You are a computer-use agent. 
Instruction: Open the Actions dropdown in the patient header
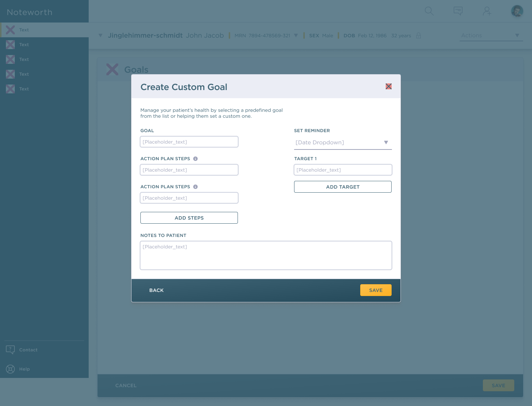pos(491,35)
